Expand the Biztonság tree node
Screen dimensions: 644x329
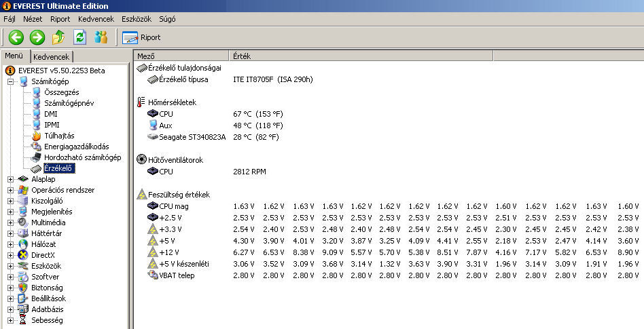coord(10,288)
